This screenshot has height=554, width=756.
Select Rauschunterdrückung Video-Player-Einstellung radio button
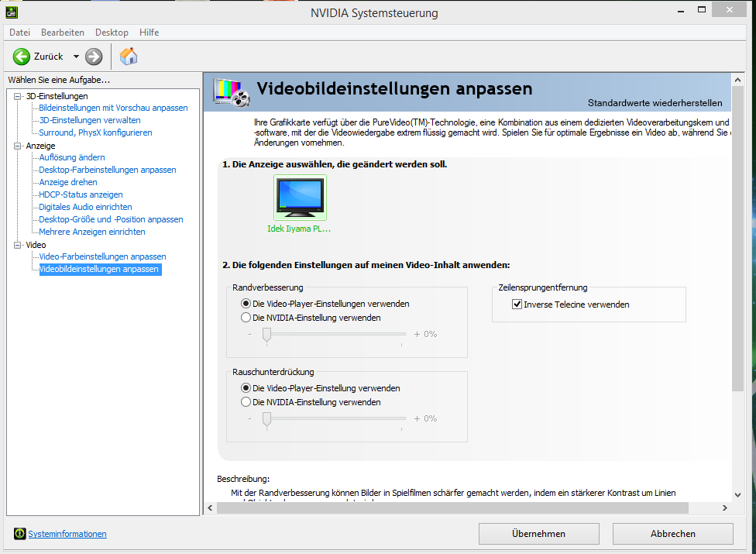pyautogui.click(x=246, y=388)
